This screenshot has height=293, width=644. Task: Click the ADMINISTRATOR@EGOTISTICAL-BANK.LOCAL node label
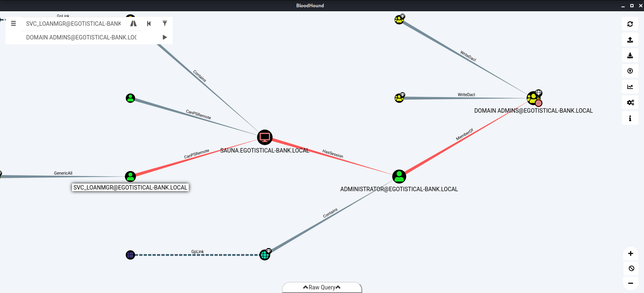point(399,189)
